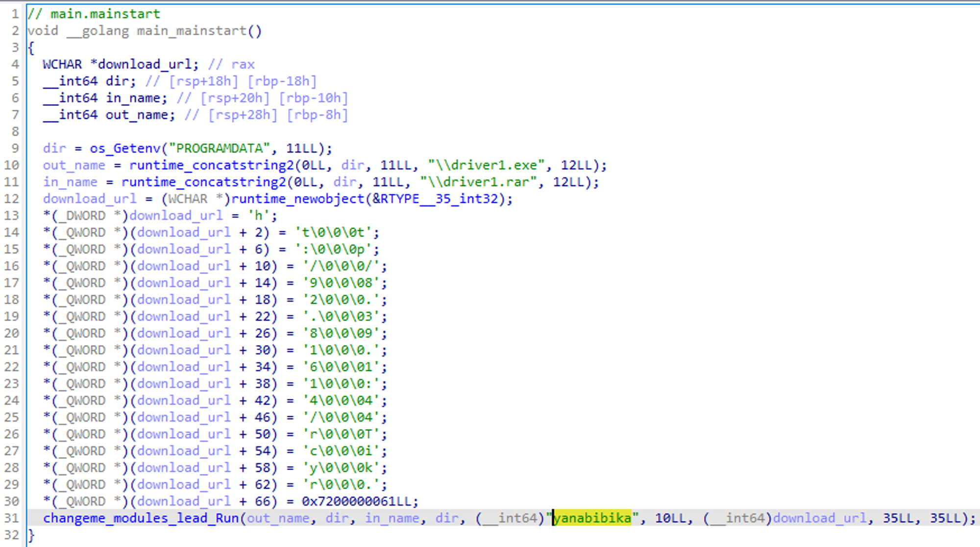Click runtime_newobject function call
Viewport: 980px width, 547px height.
point(297,199)
